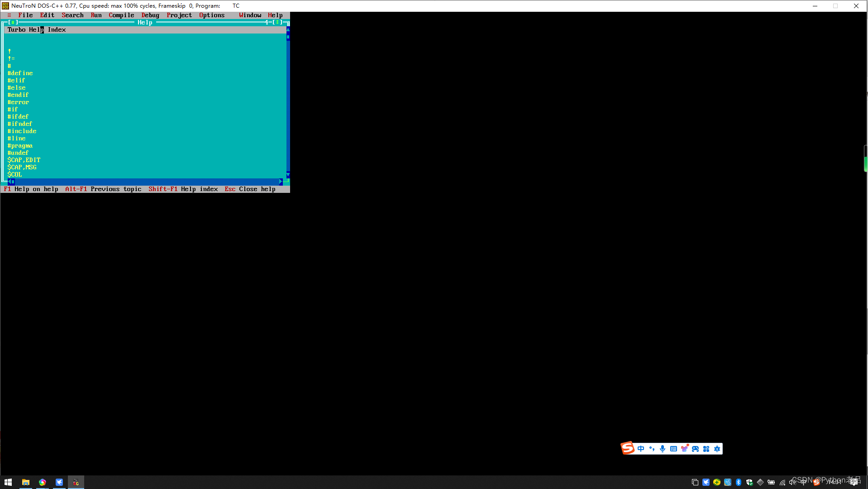Viewport: 868px width, 489px height.
Task: Open voice input from the Sogou toolbar
Action: 663,449
